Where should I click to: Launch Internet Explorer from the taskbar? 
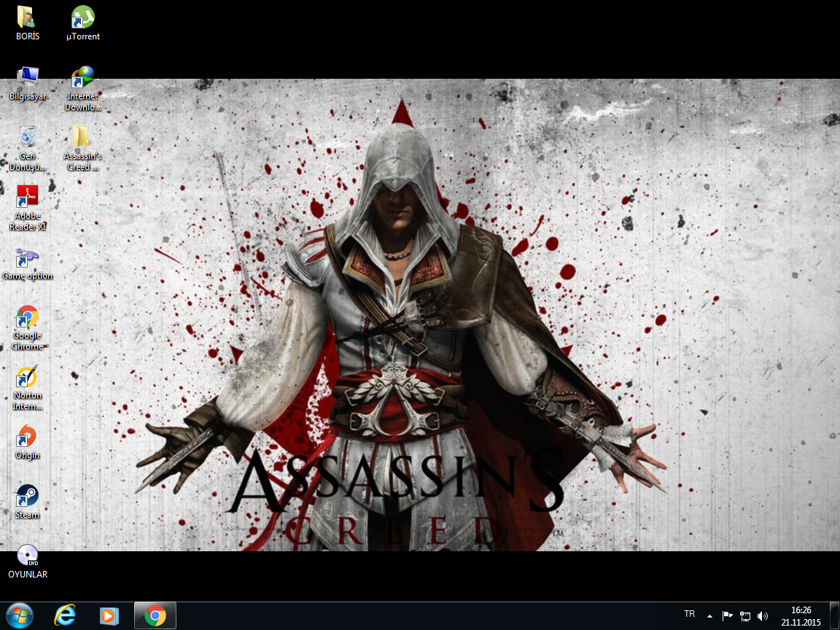(65, 616)
